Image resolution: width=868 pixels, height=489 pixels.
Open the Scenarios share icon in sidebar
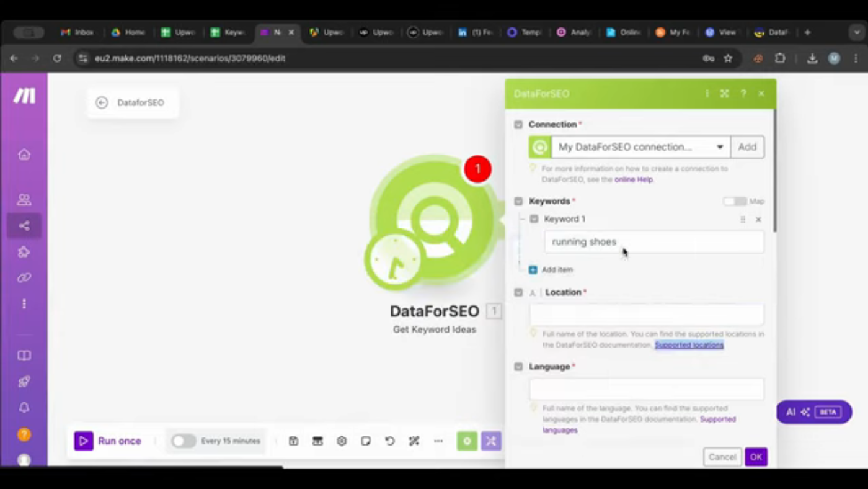(24, 226)
